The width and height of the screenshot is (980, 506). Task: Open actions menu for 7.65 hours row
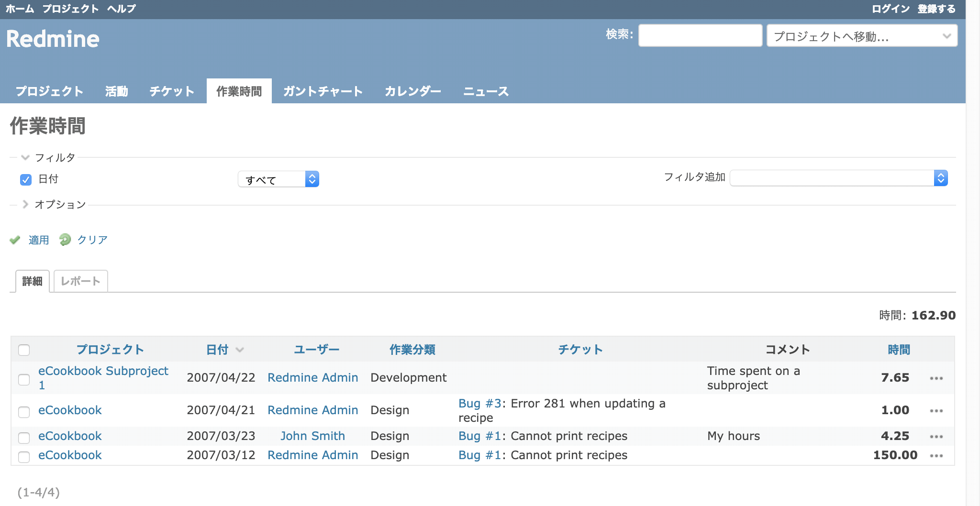(x=936, y=378)
